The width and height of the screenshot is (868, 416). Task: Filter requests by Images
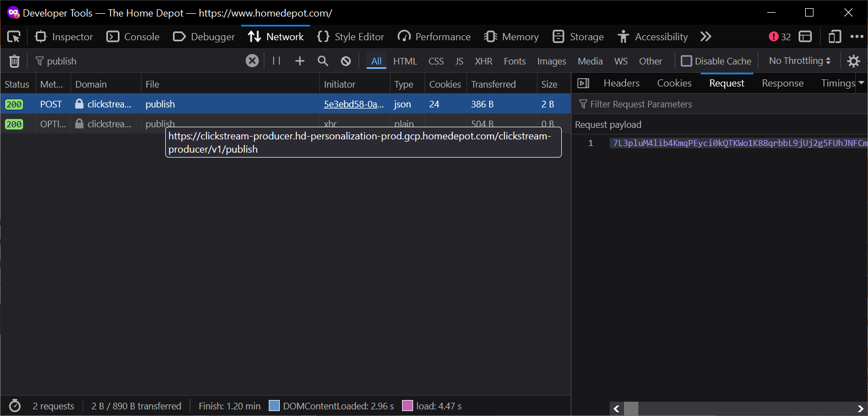551,61
